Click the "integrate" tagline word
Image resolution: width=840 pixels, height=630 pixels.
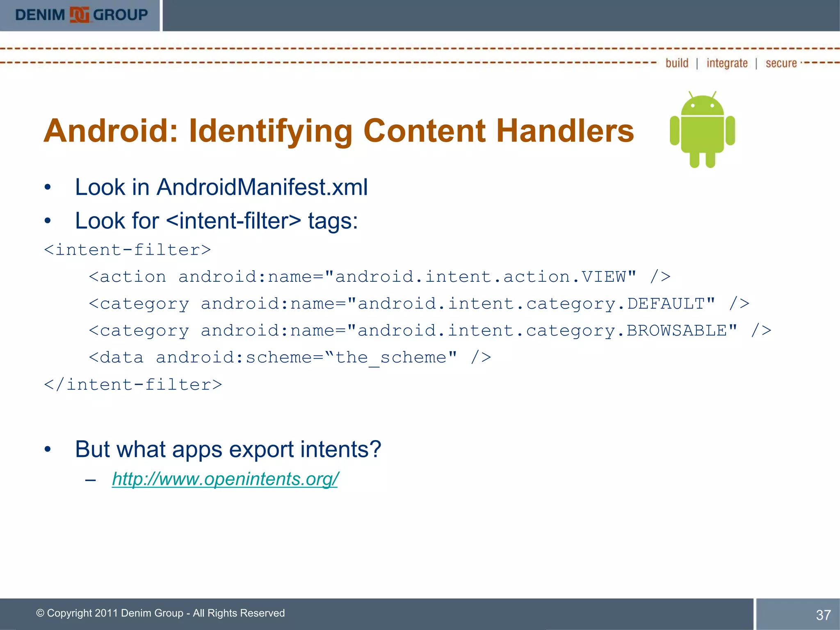point(727,63)
